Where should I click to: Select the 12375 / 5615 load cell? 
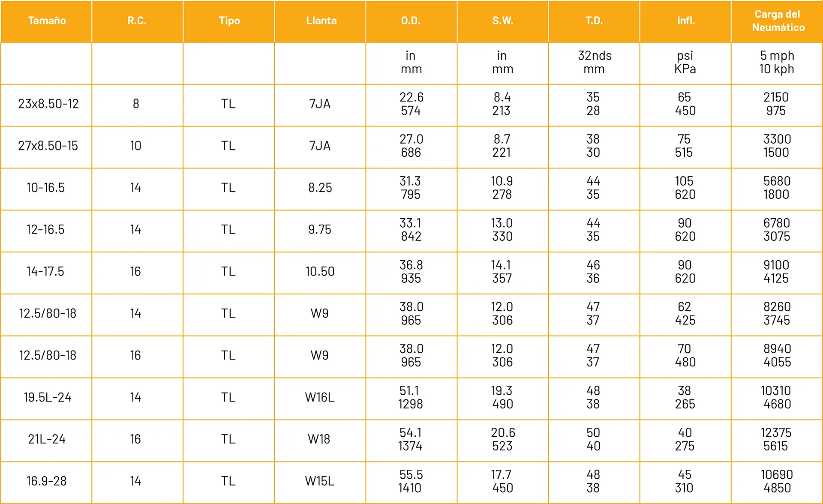tap(776, 439)
